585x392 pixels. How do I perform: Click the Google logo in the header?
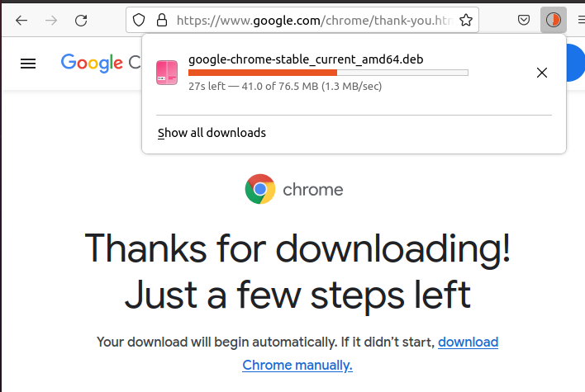[x=92, y=63]
